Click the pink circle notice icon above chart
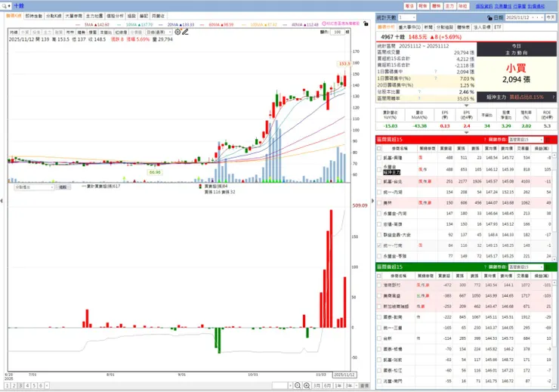This screenshot has width=559, height=392. click(324, 23)
